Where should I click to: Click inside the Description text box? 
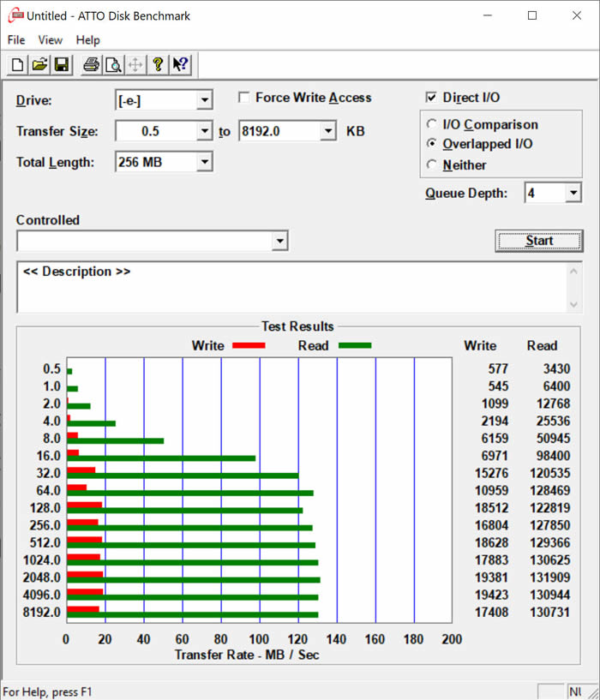point(292,287)
